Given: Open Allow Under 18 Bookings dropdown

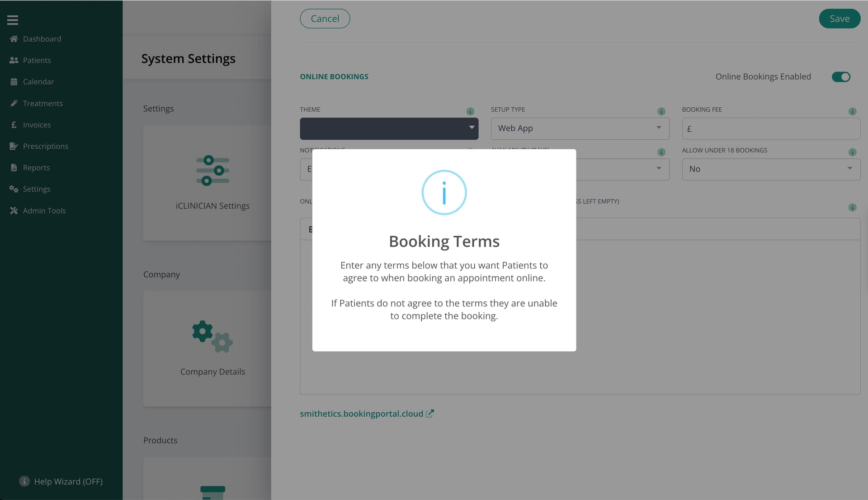Looking at the screenshot, I should point(770,169).
